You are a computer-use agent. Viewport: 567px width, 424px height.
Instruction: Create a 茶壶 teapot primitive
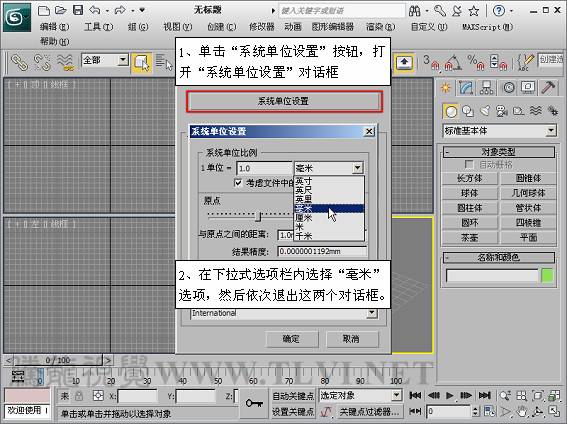(x=470, y=237)
